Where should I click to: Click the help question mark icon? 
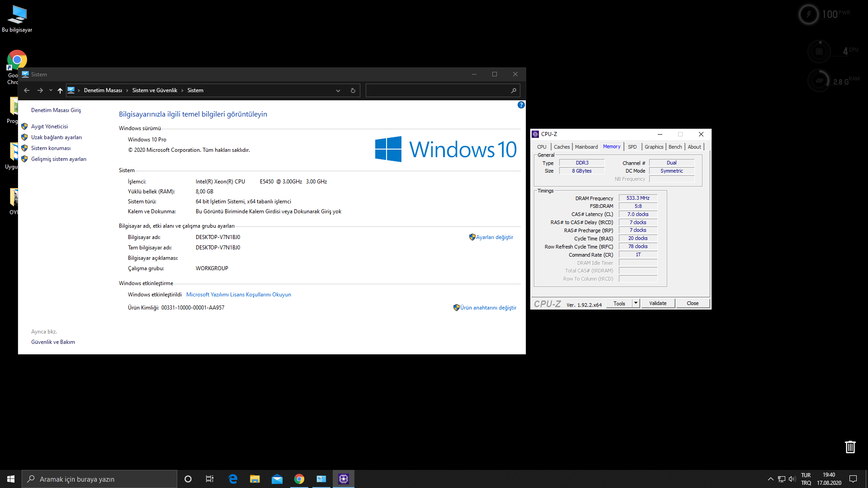(x=521, y=105)
